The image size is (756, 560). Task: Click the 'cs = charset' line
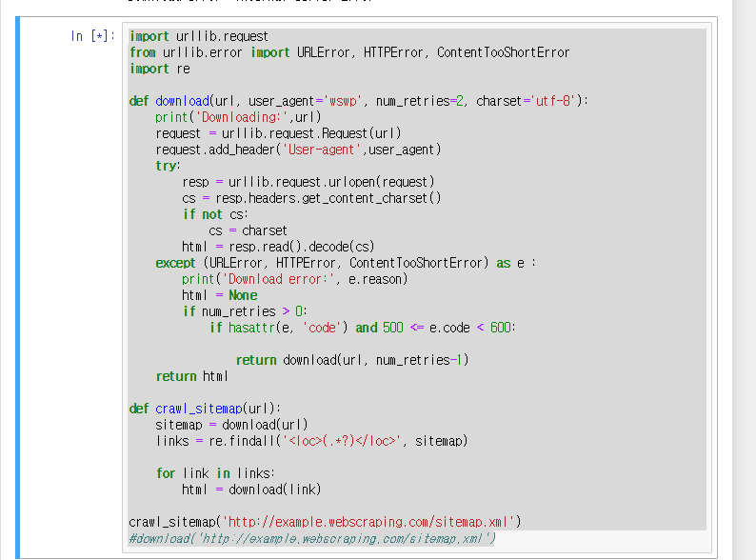[x=248, y=230]
